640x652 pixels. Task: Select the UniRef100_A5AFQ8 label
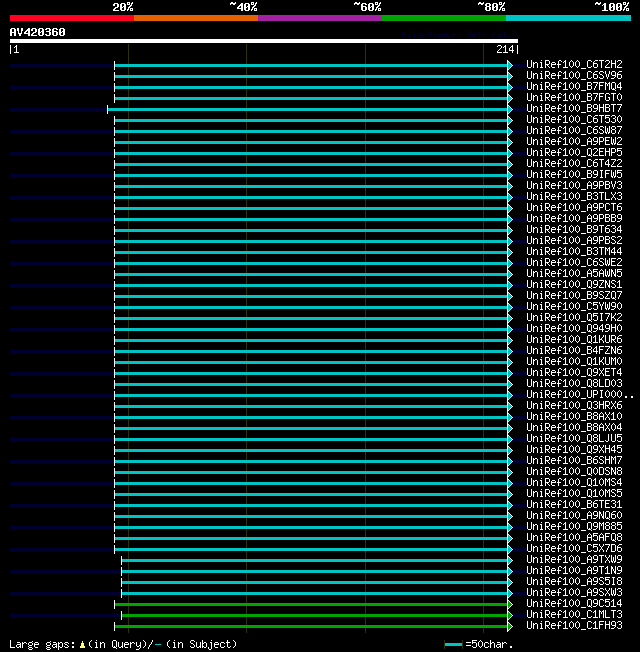tap(574, 538)
